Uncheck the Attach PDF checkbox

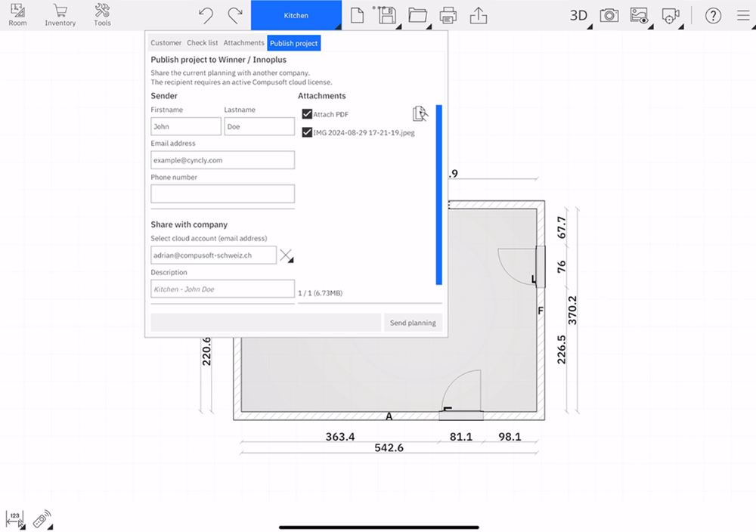click(307, 113)
